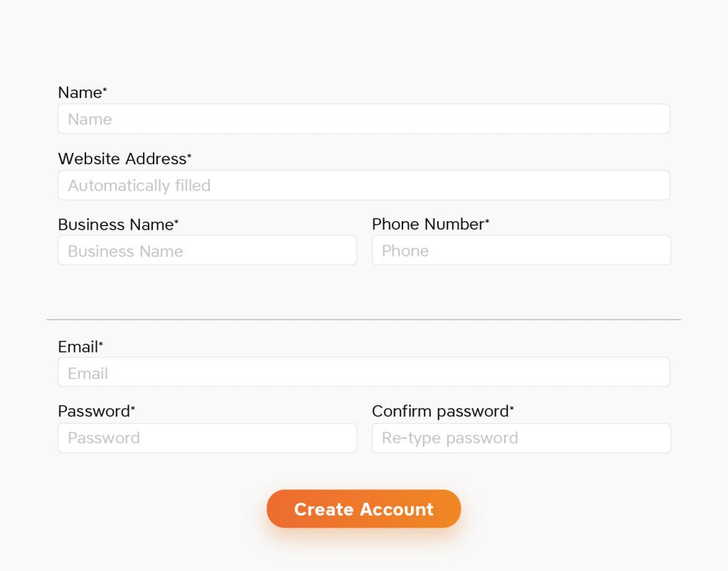This screenshot has width=728, height=571.
Task: Select the field showing Automatically filled placeholder
Action: pyautogui.click(x=364, y=185)
